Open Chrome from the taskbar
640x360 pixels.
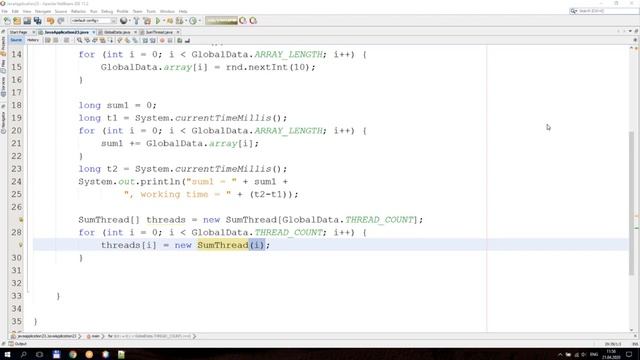coord(73,354)
